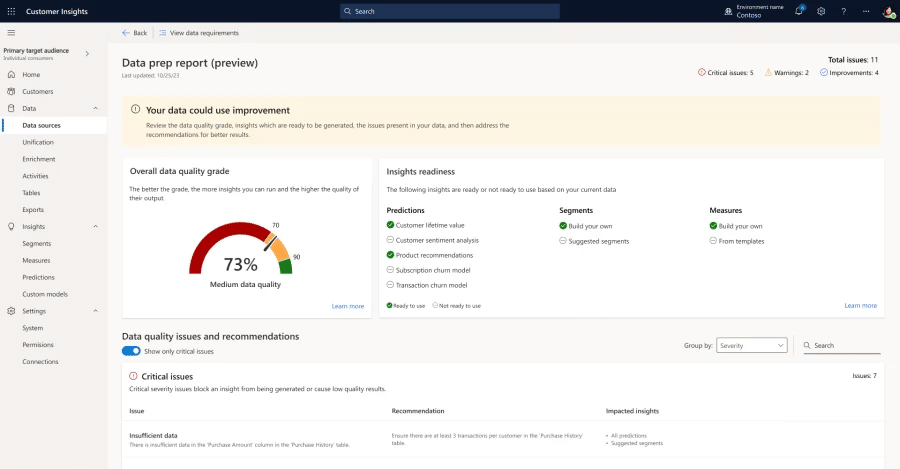Click the Critical issues section alert icon
The height and width of the screenshot is (469, 900).
click(133, 376)
